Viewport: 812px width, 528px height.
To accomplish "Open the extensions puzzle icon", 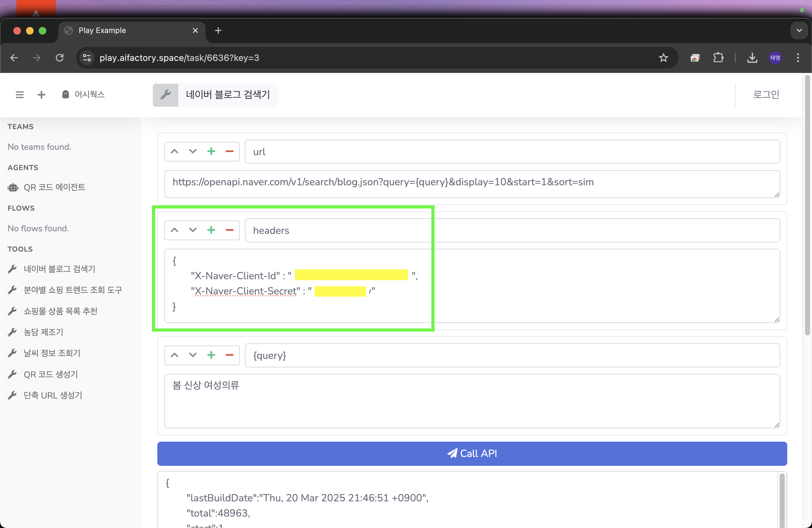I will click(x=718, y=58).
